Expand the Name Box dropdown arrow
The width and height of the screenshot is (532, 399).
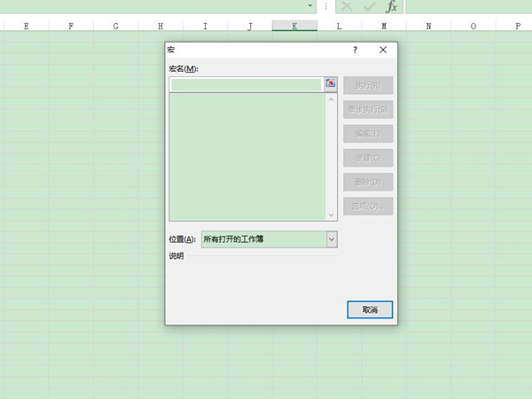309,6
